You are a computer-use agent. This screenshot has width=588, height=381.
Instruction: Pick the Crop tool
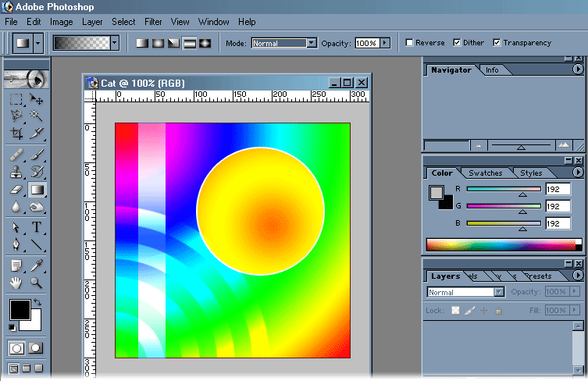pos(16,134)
